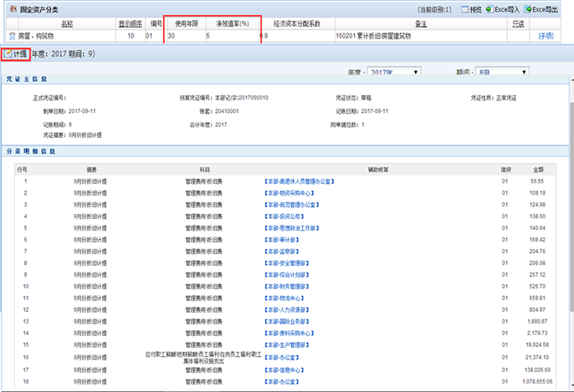Open the 本部-审计部 auxiliary link
This screenshot has width=574, height=392.
281,240
